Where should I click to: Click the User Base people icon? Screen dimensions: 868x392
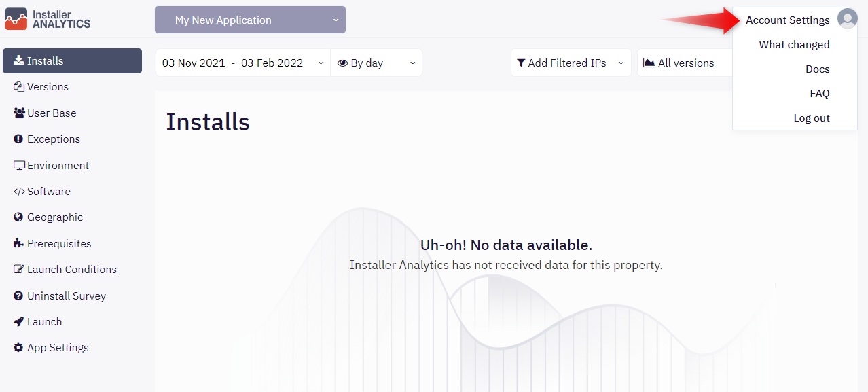(x=19, y=113)
